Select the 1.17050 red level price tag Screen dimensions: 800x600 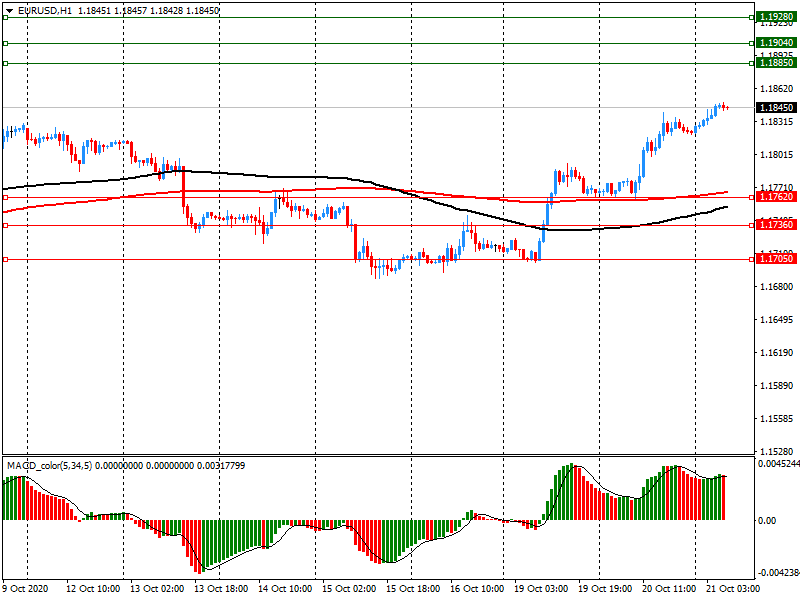point(776,259)
